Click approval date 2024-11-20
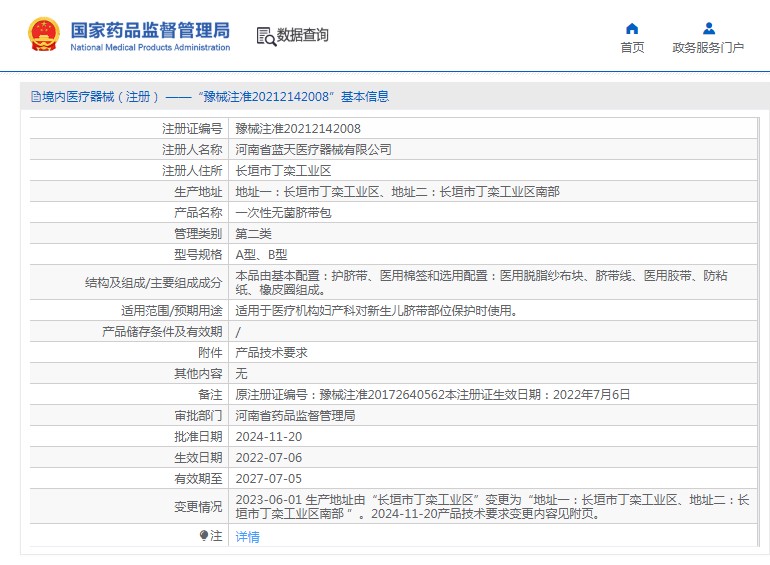 tap(269, 437)
